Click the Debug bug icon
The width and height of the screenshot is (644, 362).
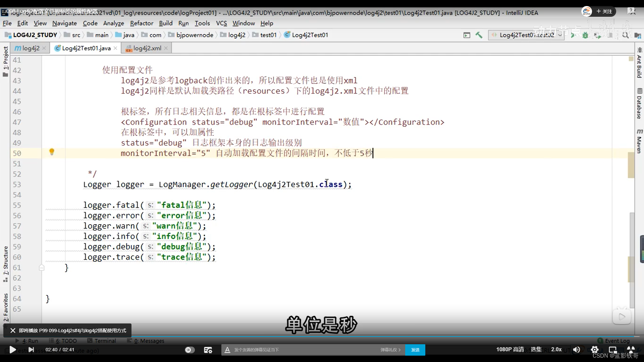point(585,35)
